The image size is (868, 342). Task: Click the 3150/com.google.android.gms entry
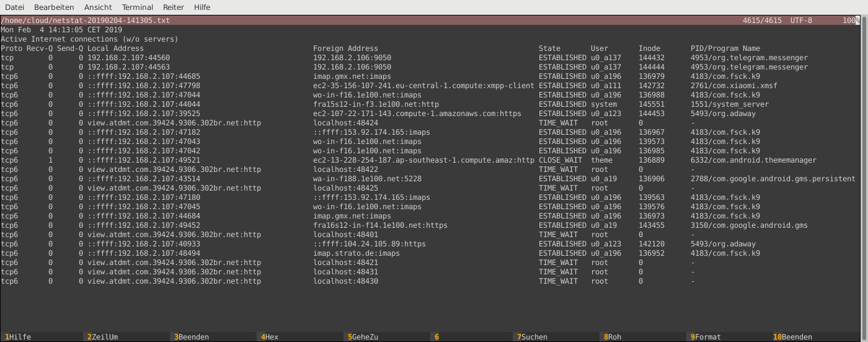pyautogui.click(x=749, y=225)
